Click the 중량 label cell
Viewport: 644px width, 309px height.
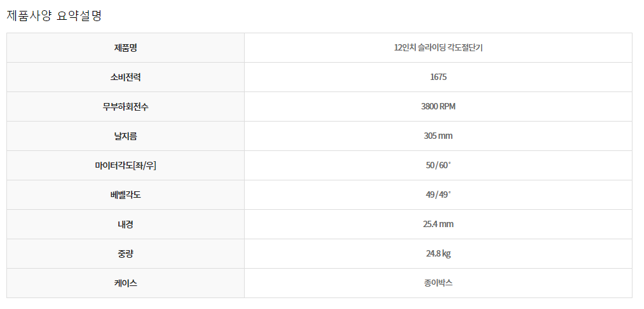click(x=125, y=254)
